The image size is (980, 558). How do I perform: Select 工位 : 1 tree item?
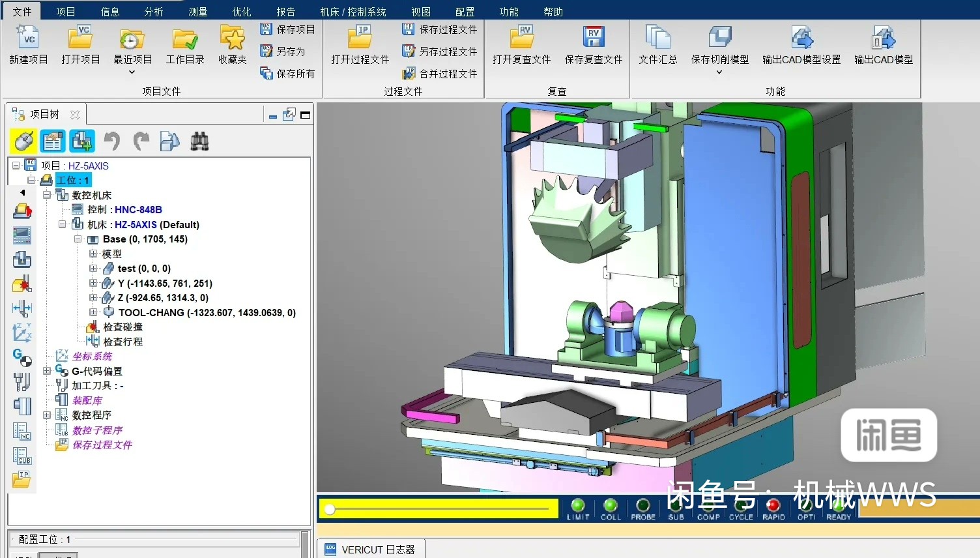pos(73,180)
